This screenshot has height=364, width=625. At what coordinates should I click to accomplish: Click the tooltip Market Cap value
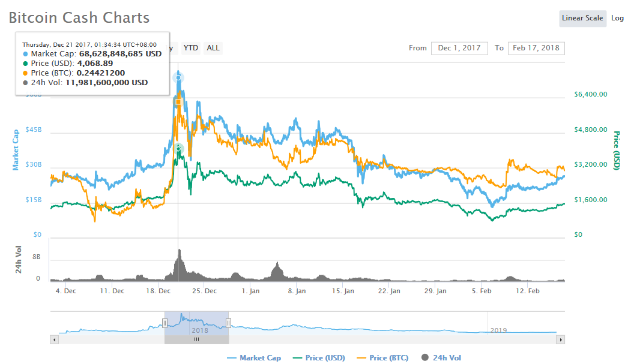point(120,54)
